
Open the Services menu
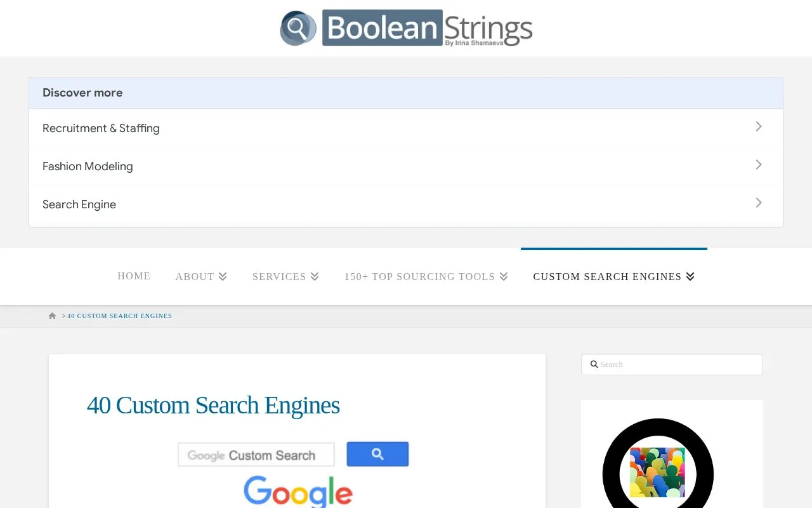click(x=285, y=276)
